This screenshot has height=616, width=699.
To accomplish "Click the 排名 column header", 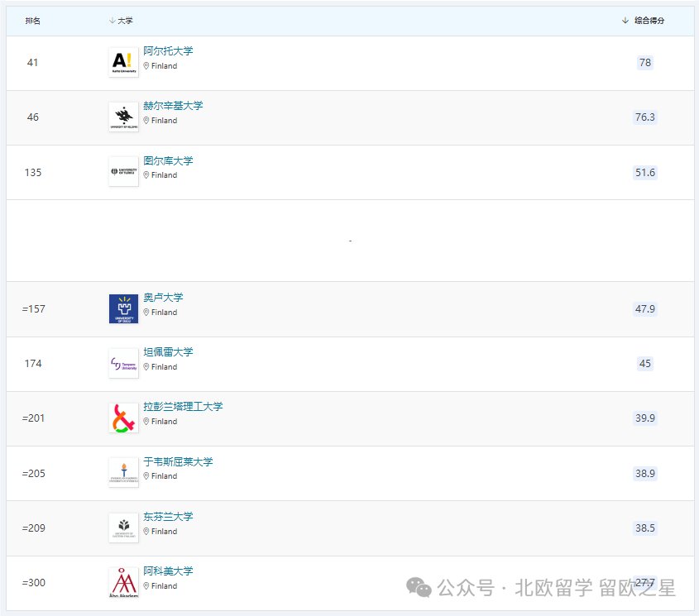I will coord(32,21).
